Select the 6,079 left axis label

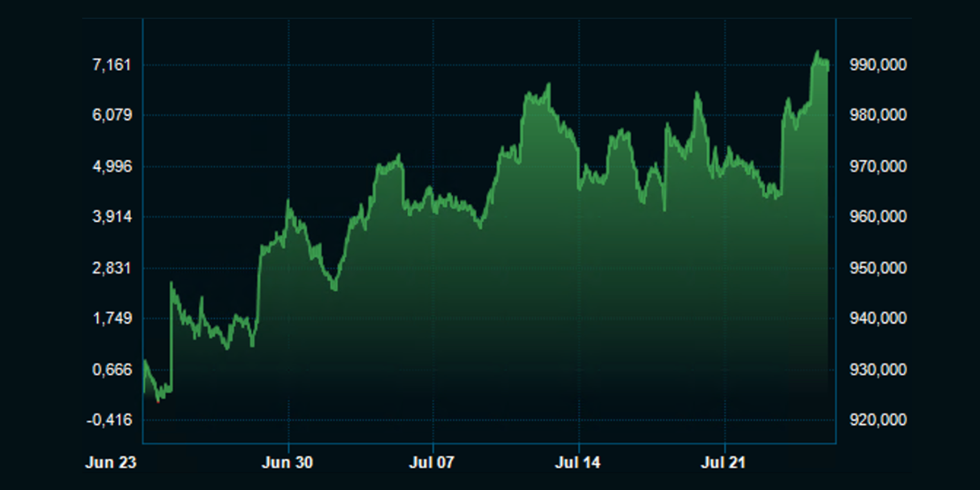[x=112, y=115]
